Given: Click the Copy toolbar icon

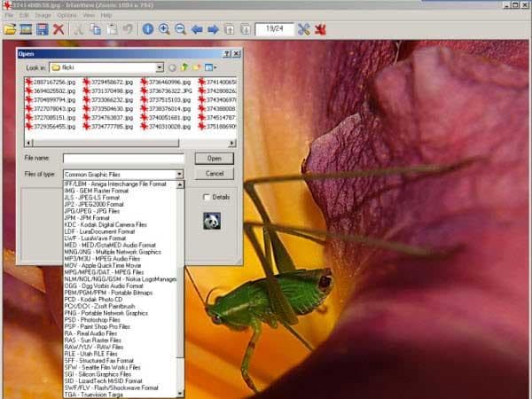Looking at the screenshot, I should (96, 29).
